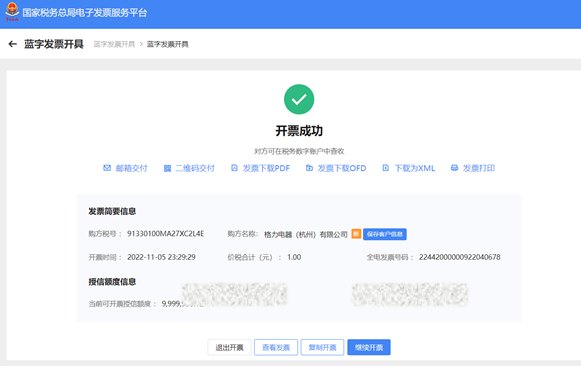Image resolution: width=581 pixels, height=366 pixels.
Task: Click the green success checkmark circle
Action: point(299,99)
